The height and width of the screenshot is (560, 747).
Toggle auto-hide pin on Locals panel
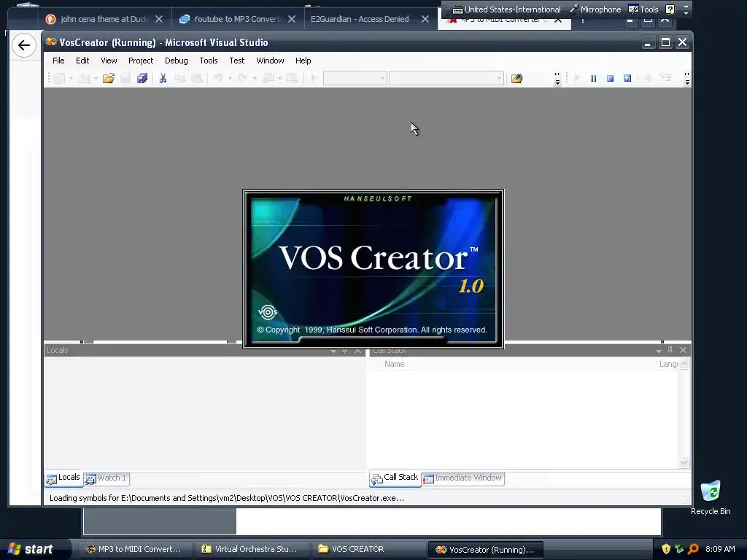pyautogui.click(x=345, y=350)
